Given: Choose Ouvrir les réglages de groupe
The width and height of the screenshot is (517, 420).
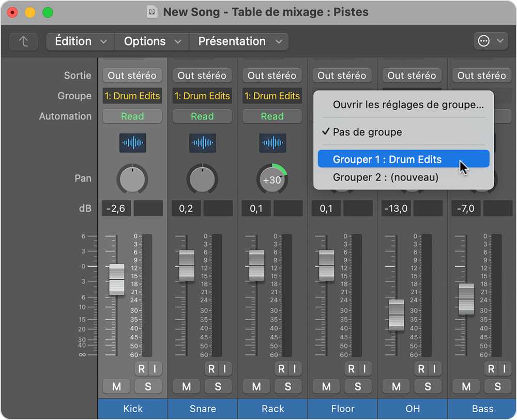Looking at the screenshot, I should pyautogui.click(x=408, y=104).
